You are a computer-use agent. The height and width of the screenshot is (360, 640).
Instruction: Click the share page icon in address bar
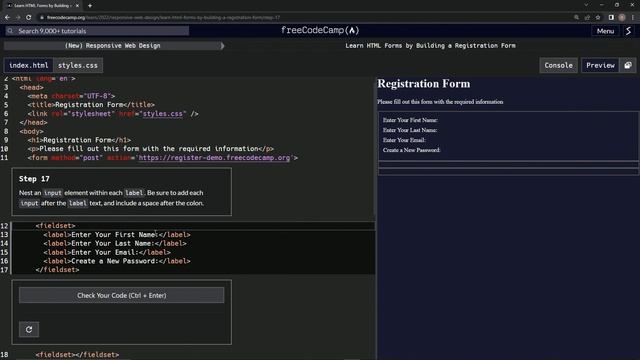(x=587, y=18)
